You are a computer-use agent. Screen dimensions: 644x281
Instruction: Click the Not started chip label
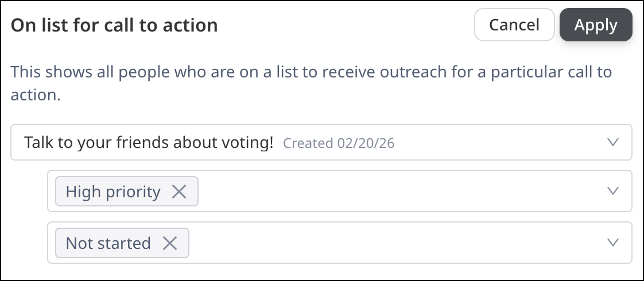point(108,243)
